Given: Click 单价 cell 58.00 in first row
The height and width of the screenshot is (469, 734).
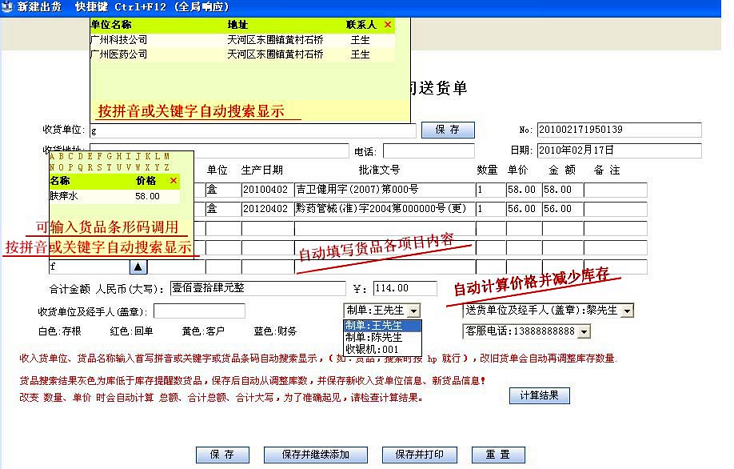Looking at the screenshot, I should pos(524,190).
